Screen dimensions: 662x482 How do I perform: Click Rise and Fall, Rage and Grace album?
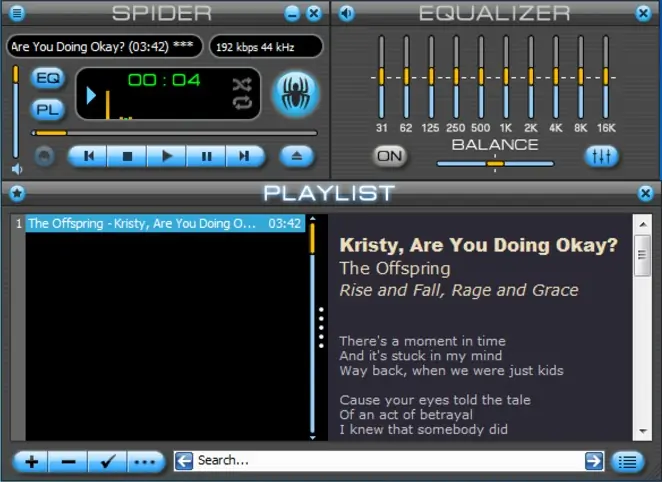(459, 290)
